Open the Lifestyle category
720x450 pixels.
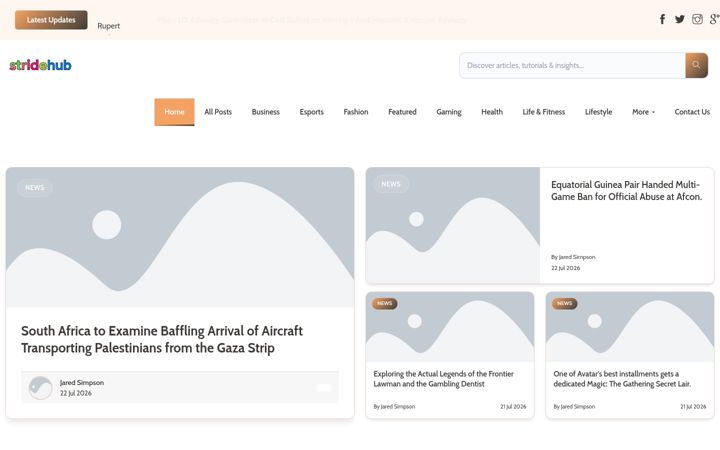click(x=598, y=112)
